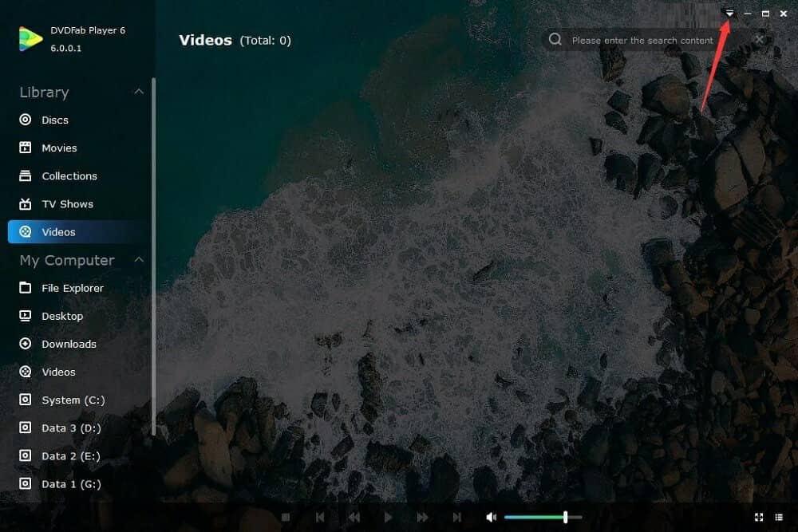The height and width of the screenshot is (532, 798).
Task: Click the TV Shows icon
Action: pos(25,203)
